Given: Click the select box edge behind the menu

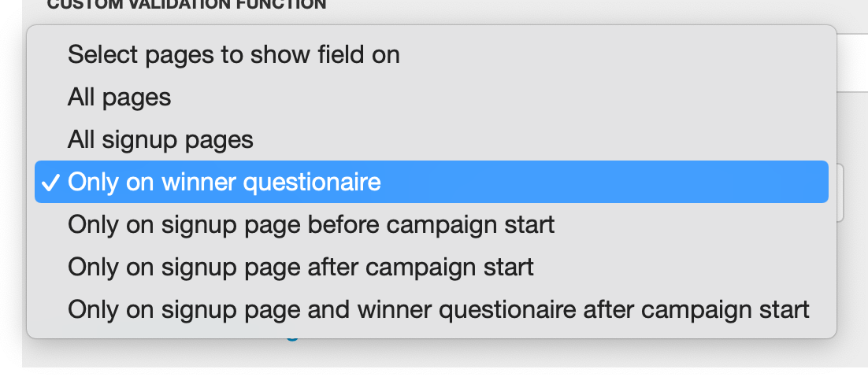Looking at the screenshot, I should pos(840,193).
